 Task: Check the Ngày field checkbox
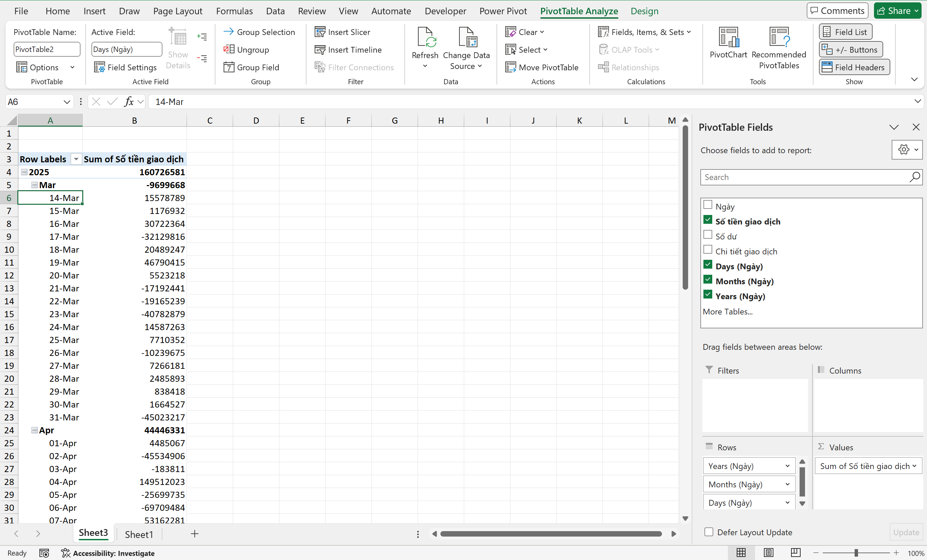[x=708, y=205]
